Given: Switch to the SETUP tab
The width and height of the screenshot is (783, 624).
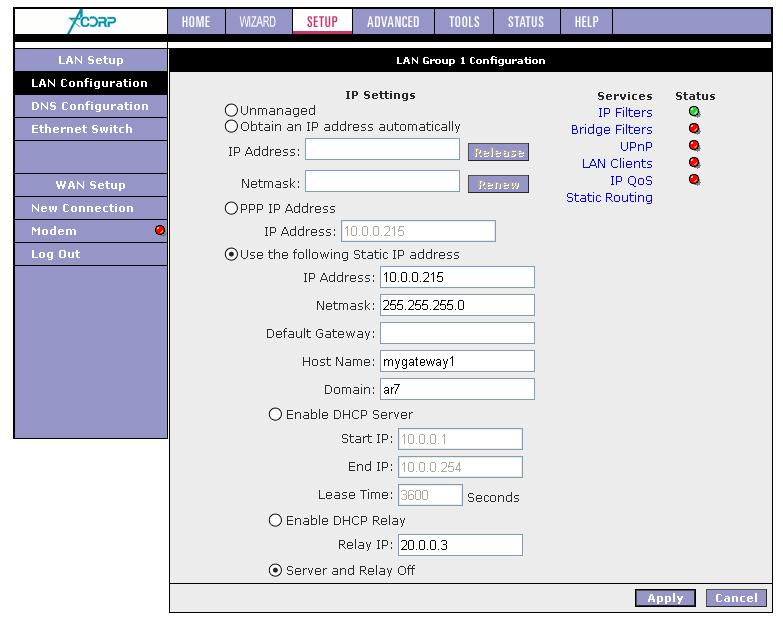Looking at the screenshot, I should 322,21.
